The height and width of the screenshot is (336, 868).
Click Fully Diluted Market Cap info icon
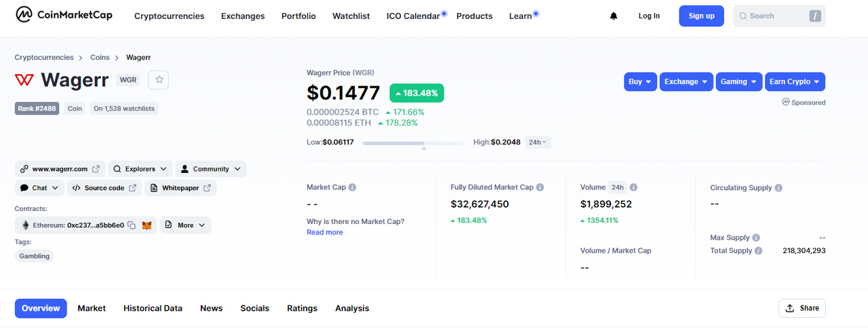pos(540,187)
